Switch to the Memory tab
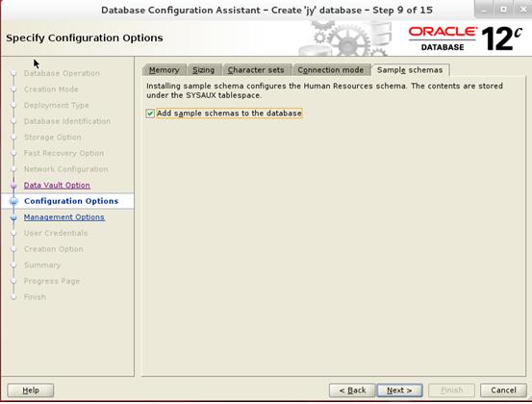The width and height of the screenshot is (532, 404). (165, 70)
